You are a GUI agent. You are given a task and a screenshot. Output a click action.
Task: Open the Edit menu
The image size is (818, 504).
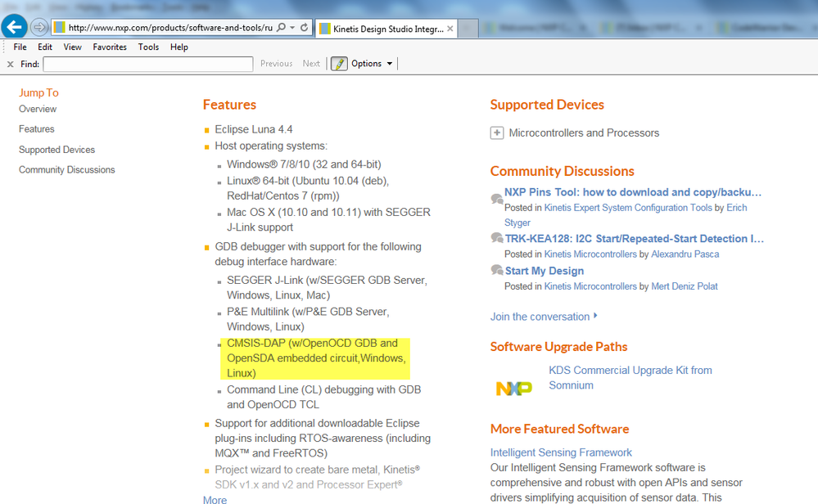point(45,47)
